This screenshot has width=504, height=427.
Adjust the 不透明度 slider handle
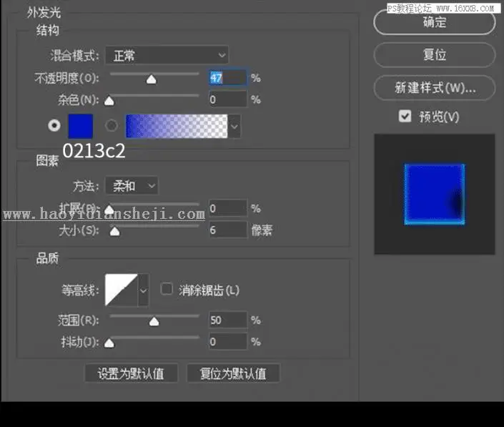point(151,79)
